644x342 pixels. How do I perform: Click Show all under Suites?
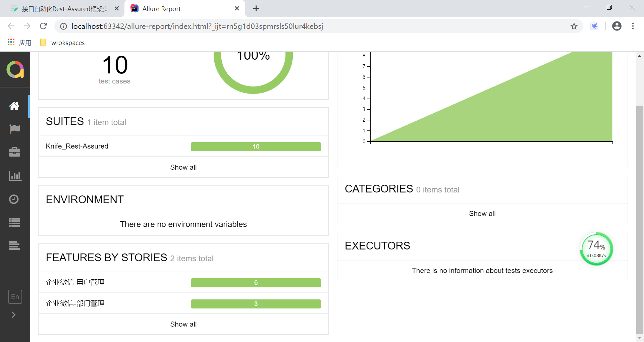(x=183, y=167)
